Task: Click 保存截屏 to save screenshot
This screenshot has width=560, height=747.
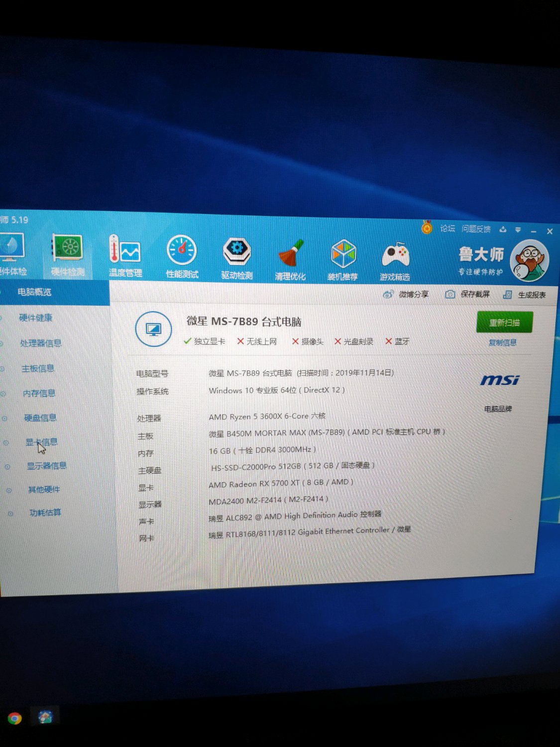Action: (467, 294)
